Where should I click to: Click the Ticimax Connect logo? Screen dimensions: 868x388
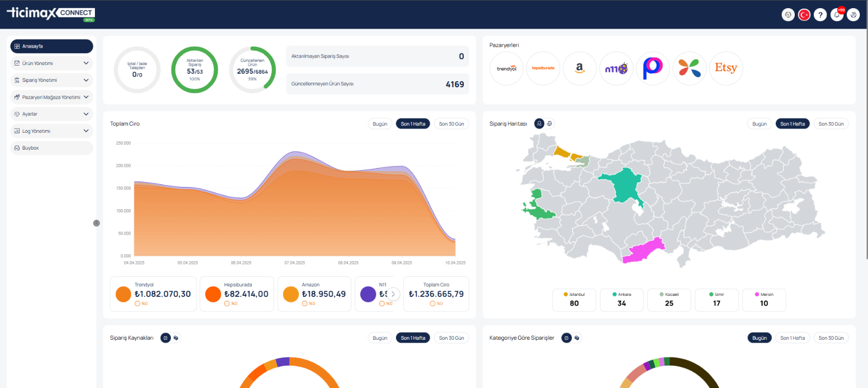pos(51,14)
